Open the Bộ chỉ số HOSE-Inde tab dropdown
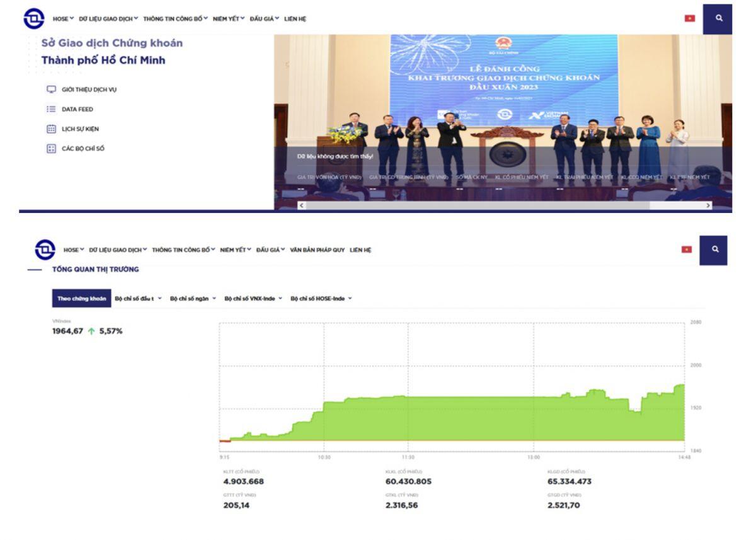The width and height of the screenshot is (756, 540). click(x=321, y=299)
